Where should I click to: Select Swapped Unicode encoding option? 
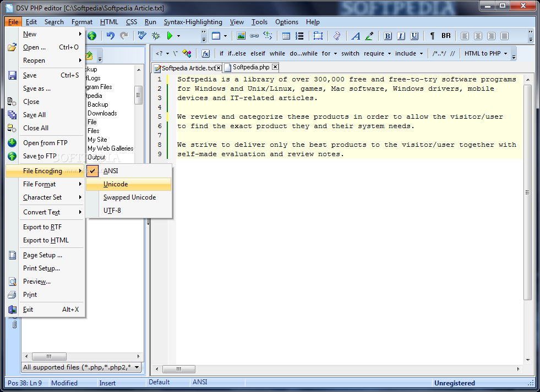tap(128, 197)
